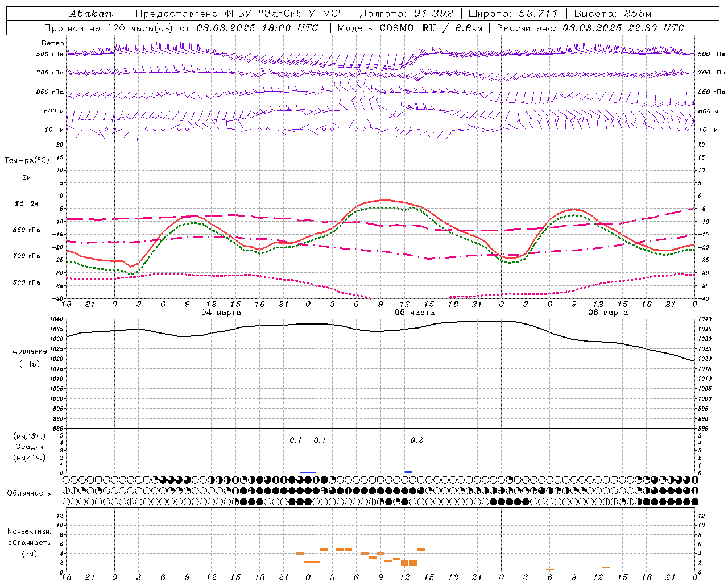728x582 pixels.
Task: Click the "(мм/1ч.)" precipitation unit label
Action: click(30, 458)
